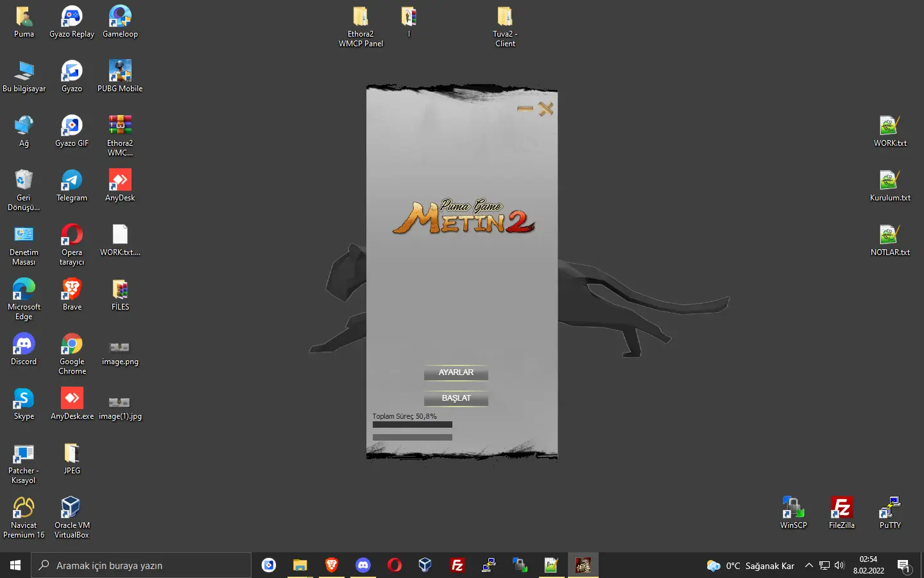Open the Puma folder on desktop
Viewport: 924px width, 578px height.
(24, 22)
